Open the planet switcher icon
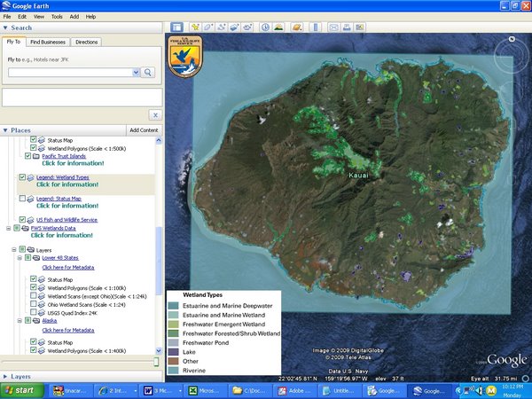 pos(297,27)
